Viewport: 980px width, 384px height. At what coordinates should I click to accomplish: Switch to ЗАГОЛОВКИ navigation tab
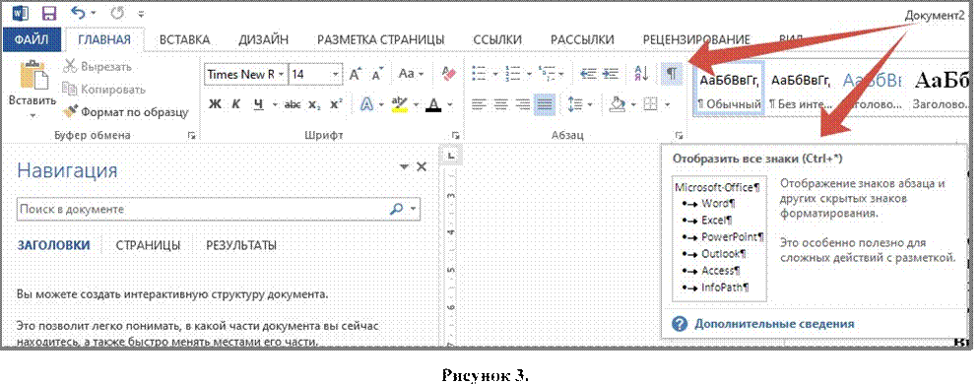click(x=53, y=245)
